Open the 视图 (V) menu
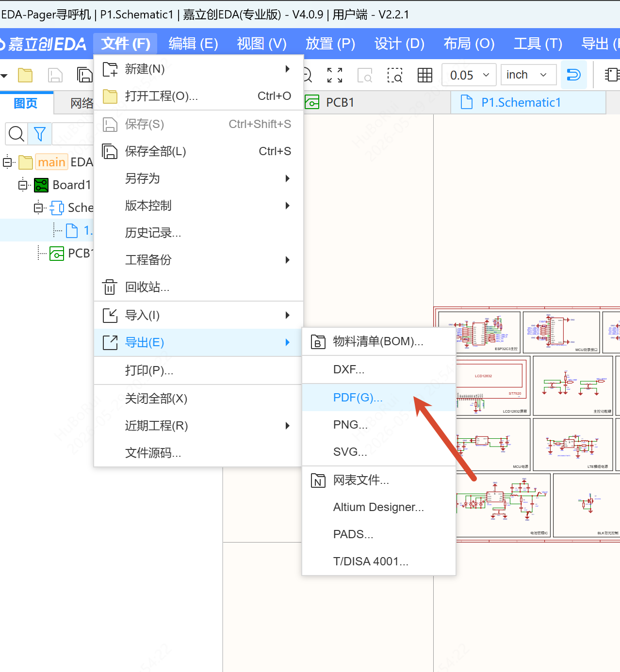 262,44
